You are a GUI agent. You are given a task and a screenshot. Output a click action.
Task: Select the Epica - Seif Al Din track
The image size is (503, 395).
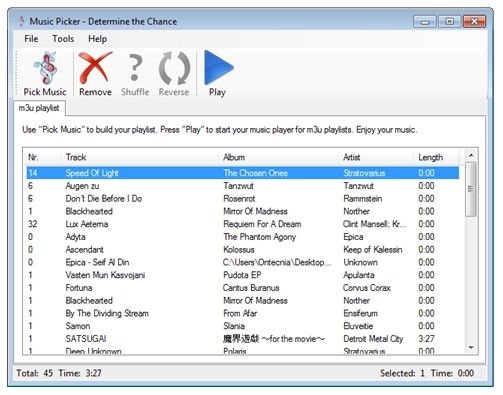coord(97,262)
